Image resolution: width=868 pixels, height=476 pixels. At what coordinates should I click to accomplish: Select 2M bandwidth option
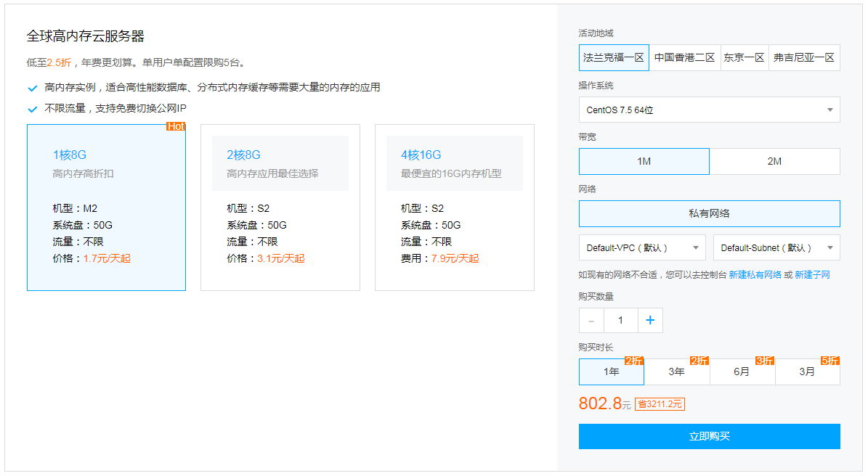click(774, 161)
